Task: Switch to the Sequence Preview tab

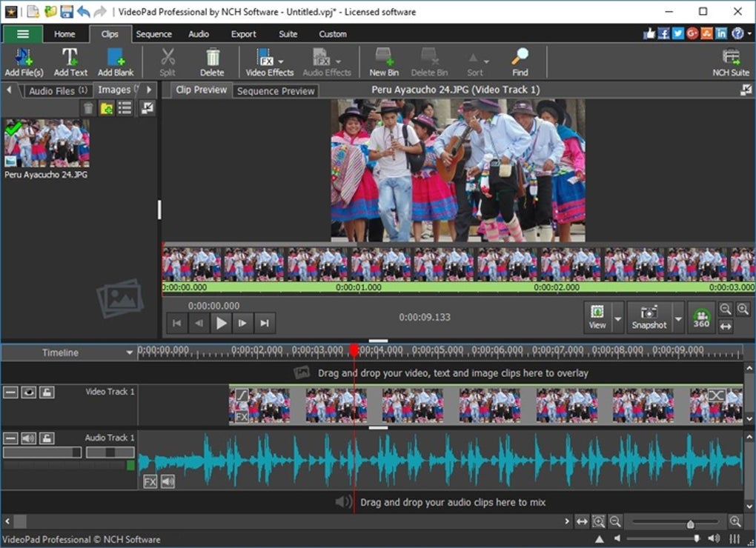Action: click(276, 91)
